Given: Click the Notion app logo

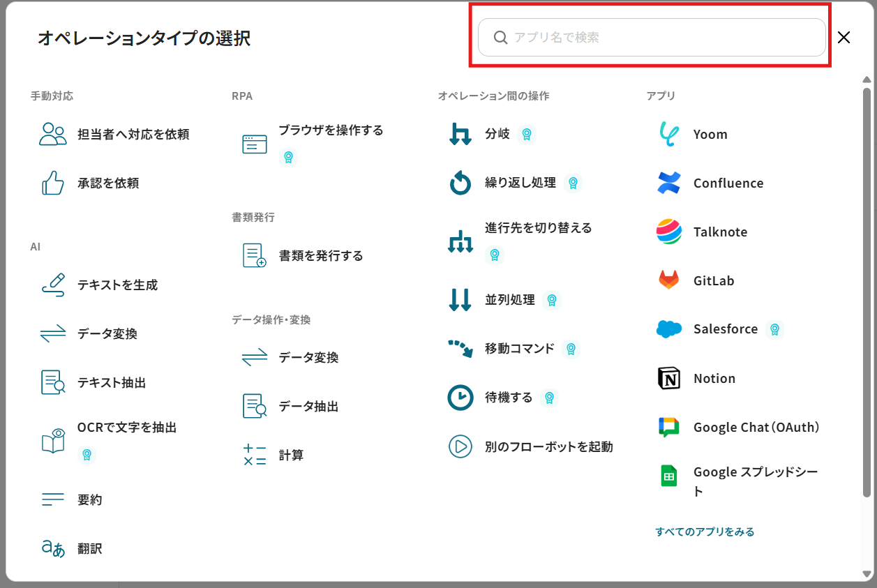Looking at the screenshot, I should pos(669,378).
